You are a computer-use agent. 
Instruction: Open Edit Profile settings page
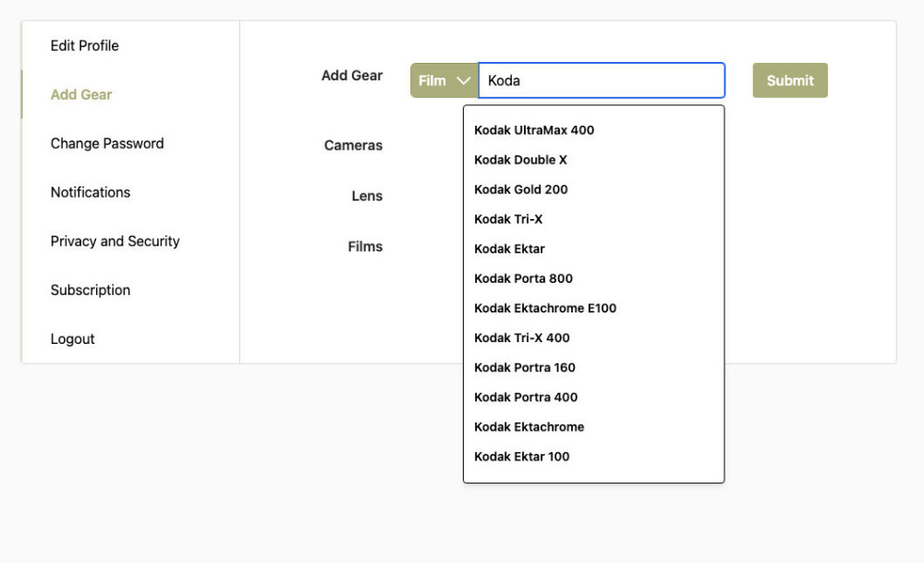(84, 45)
